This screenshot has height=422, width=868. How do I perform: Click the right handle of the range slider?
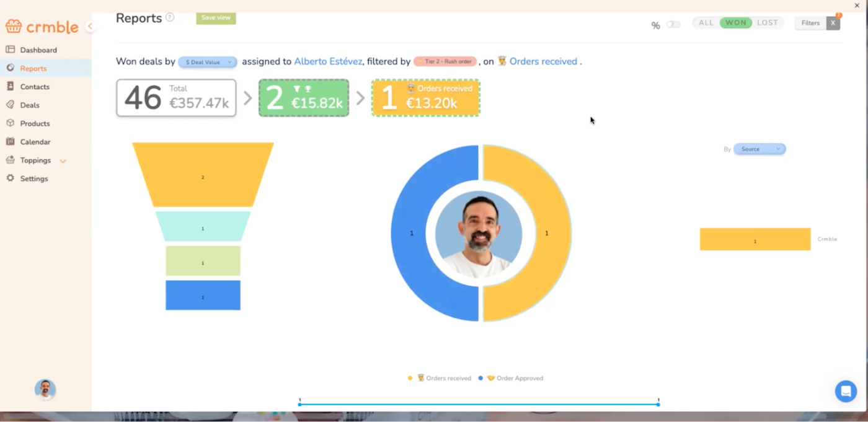[x=658, y=405]
